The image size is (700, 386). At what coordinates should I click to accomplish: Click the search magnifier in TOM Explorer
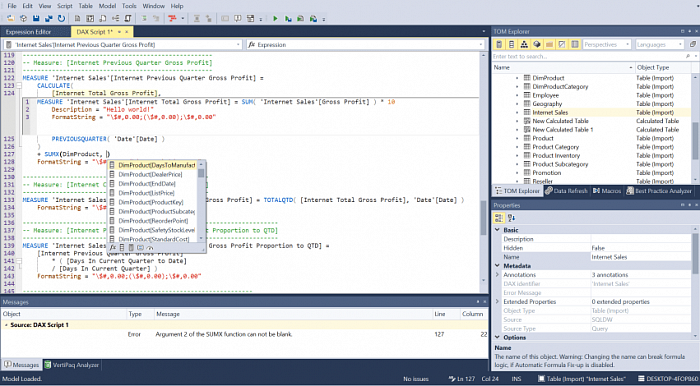(x=688, y=57)
